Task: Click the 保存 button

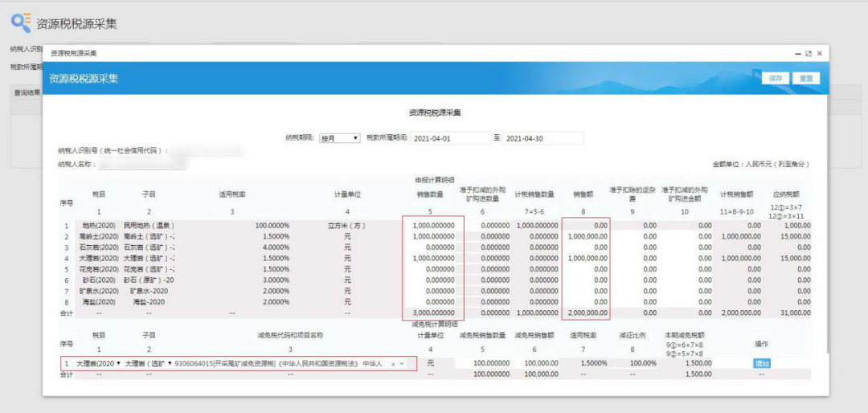Action: pos(775,78)
